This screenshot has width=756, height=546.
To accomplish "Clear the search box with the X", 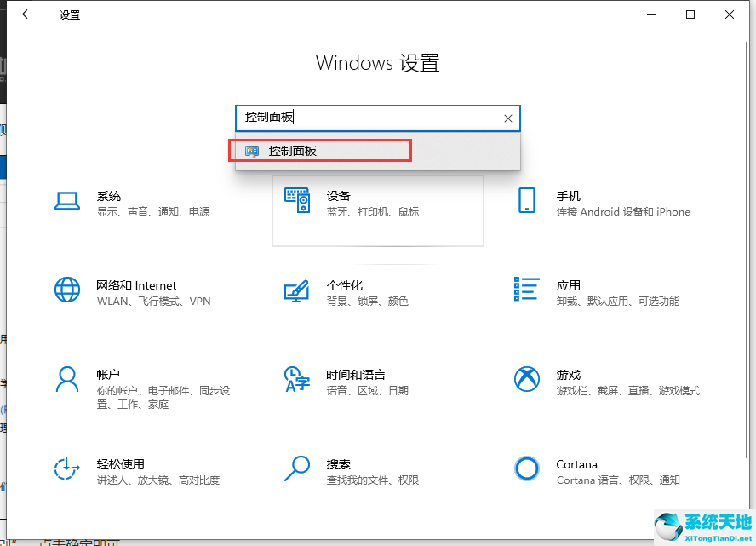I will point(508,118).
